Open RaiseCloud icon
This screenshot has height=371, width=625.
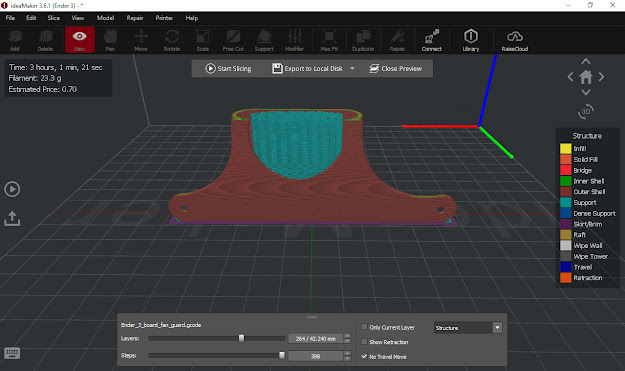(515, 40)
